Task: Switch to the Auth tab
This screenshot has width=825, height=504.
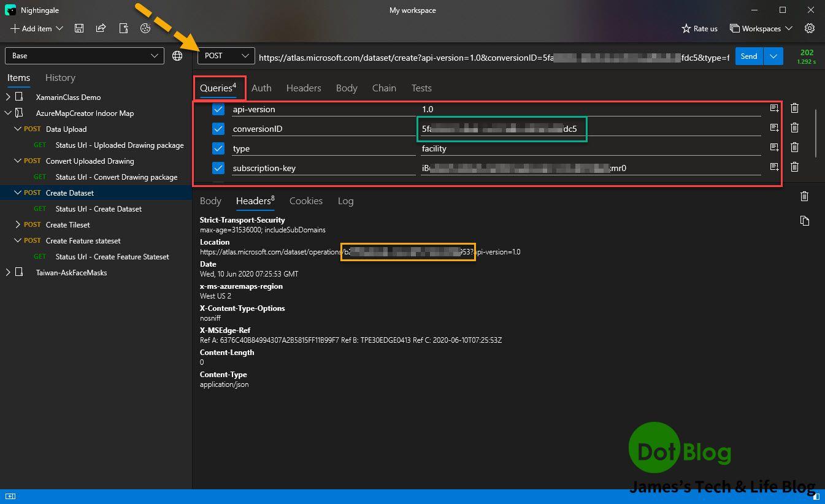Action: [261, 88]
